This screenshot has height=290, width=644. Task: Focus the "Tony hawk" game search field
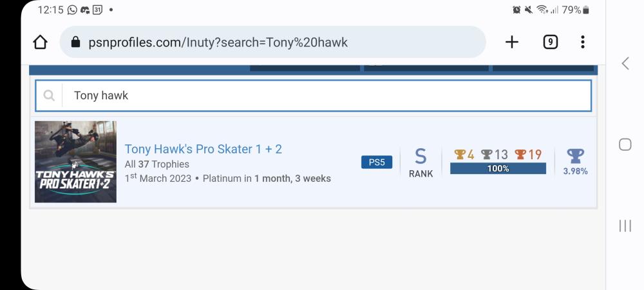click(322, 95)
